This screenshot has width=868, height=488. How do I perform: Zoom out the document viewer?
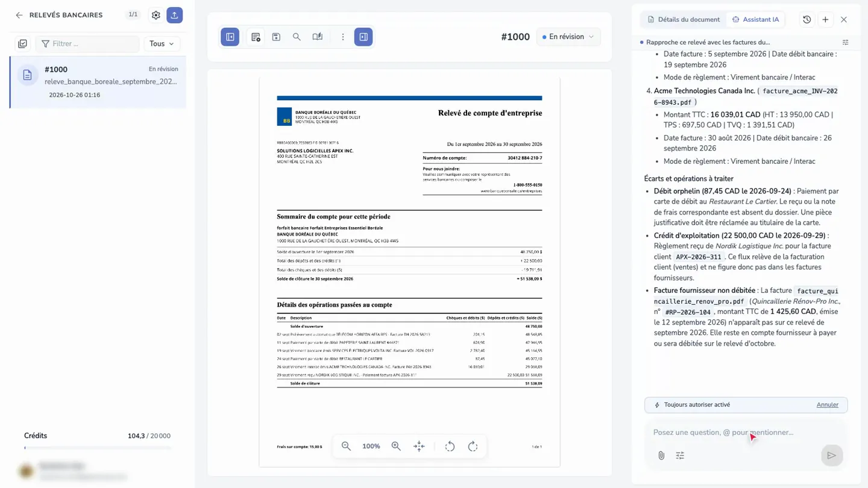(346, 446)
